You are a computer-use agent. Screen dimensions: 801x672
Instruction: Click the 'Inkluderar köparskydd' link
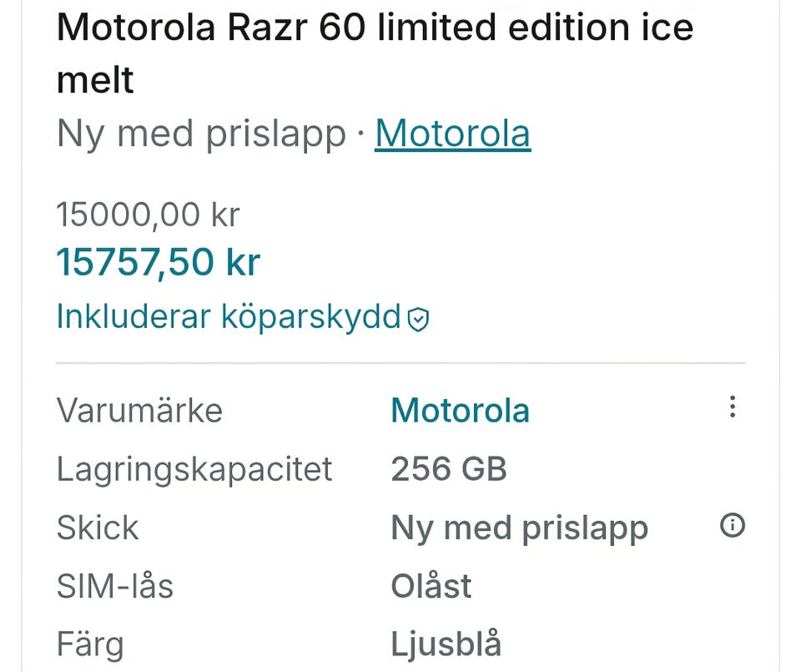[229, 317]
